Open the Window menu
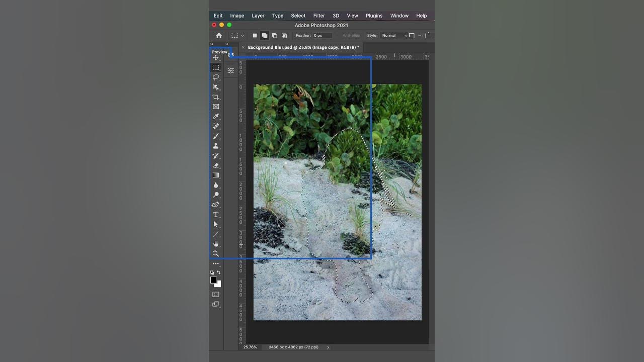 tap(399, 16)
